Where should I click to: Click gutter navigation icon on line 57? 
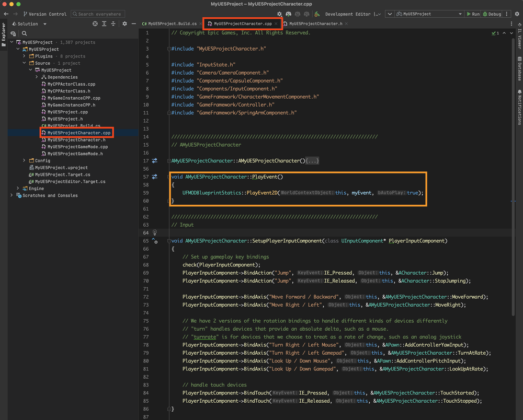click(x=154, y=177)
